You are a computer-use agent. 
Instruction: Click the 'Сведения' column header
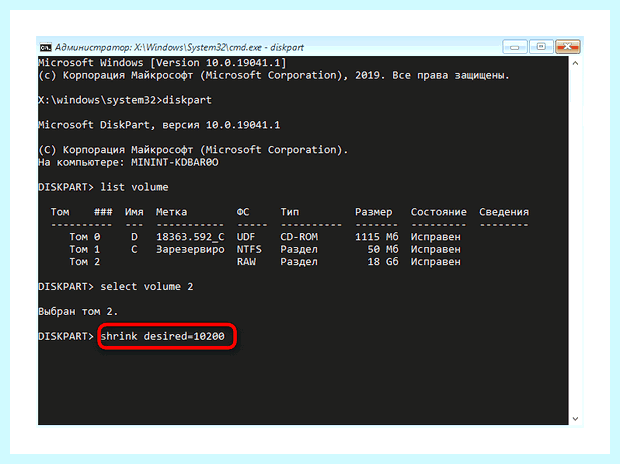click(x=504, y=212)
